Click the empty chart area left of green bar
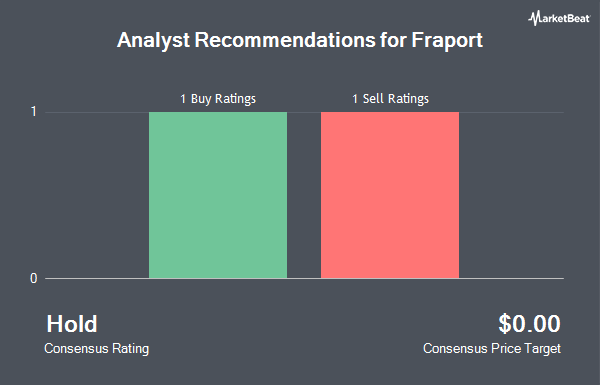This screenshot has width=600, height=385. pos(97,195)
